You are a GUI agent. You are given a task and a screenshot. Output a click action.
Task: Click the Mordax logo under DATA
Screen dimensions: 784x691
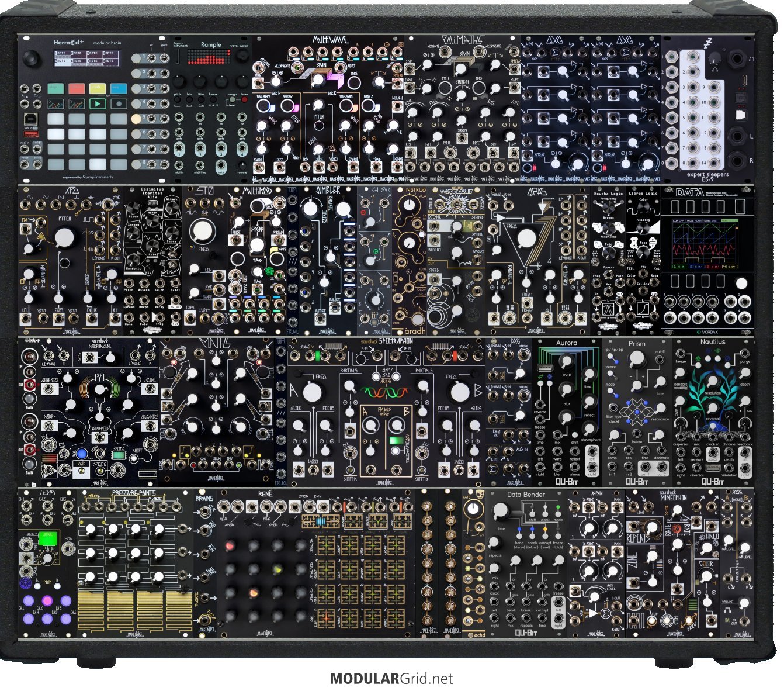click(709, 331)
